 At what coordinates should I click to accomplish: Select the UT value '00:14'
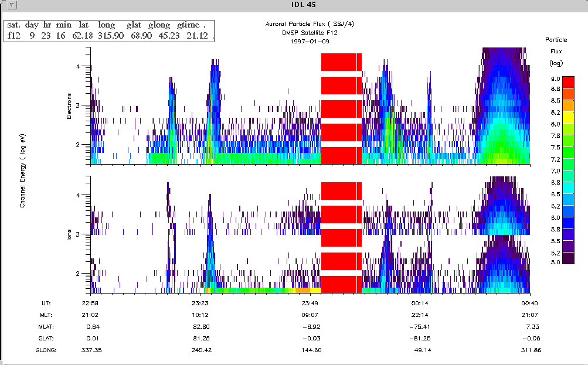point(419,303)
